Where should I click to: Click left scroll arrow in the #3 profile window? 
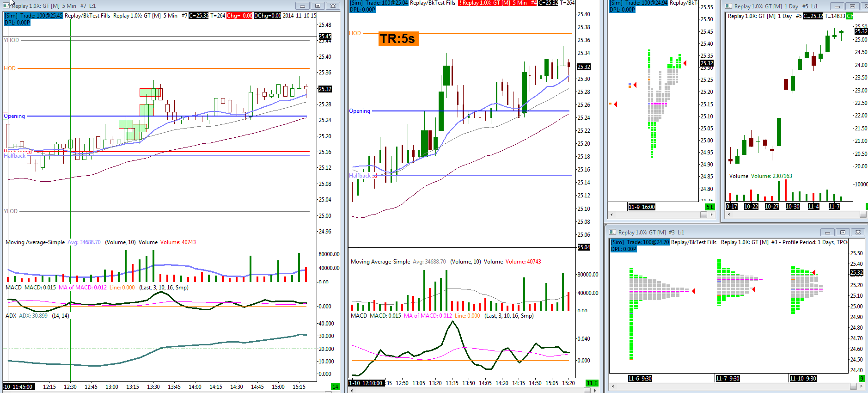click(x=613, y=386)
